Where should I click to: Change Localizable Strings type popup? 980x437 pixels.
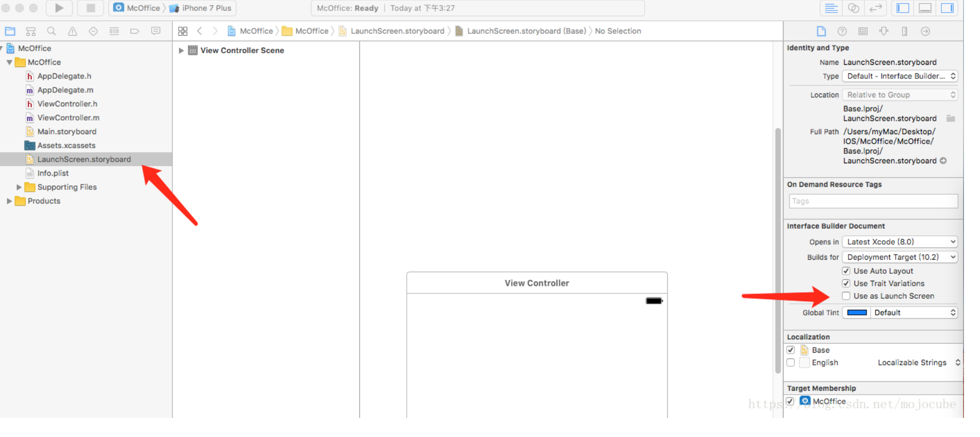click(x=919, y=363)
